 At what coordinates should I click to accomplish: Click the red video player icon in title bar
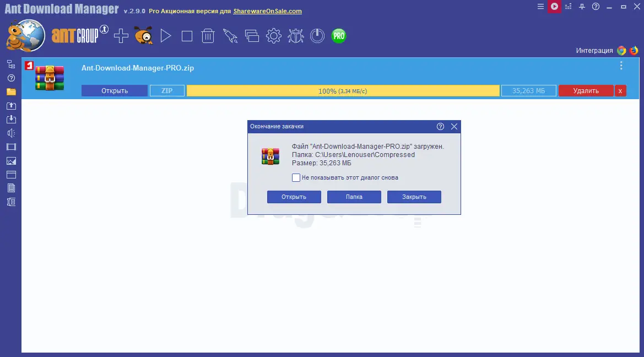(x=554, y=7)
